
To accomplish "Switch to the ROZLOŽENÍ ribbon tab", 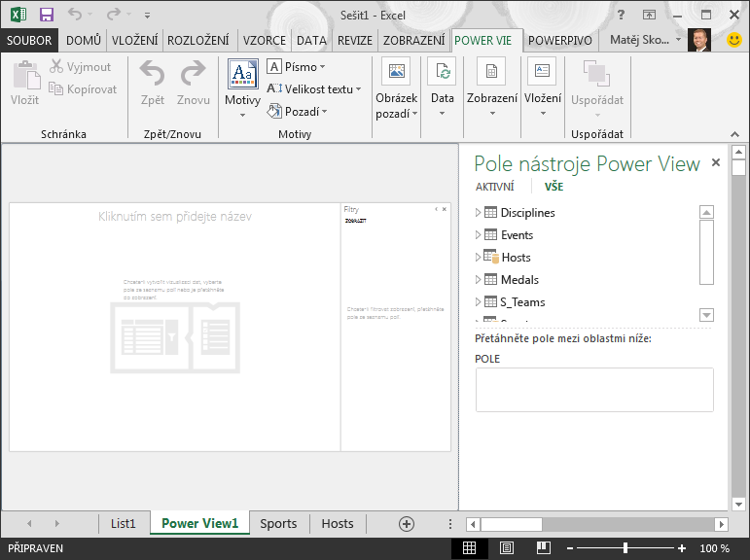I will pyautogui.click(x=198, y=40).
